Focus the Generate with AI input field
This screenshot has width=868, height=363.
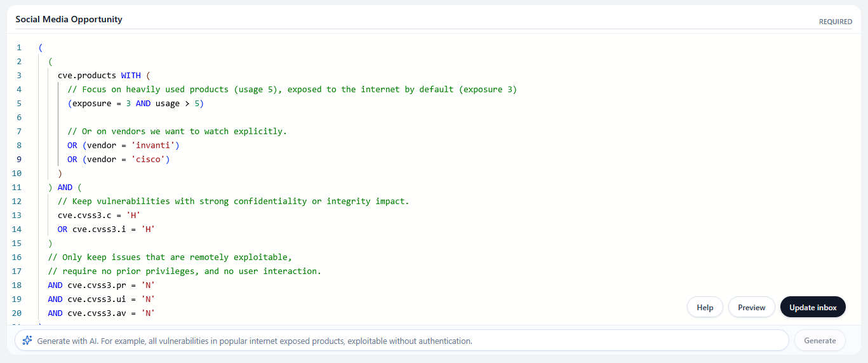tap(401, 340)
